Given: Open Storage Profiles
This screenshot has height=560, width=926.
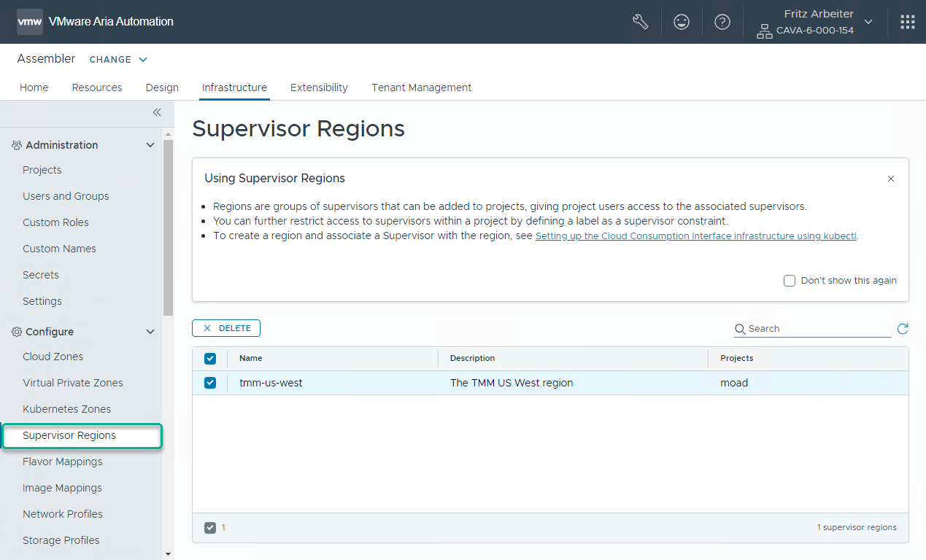Looking at the screenshot, I should pos(61,540).
